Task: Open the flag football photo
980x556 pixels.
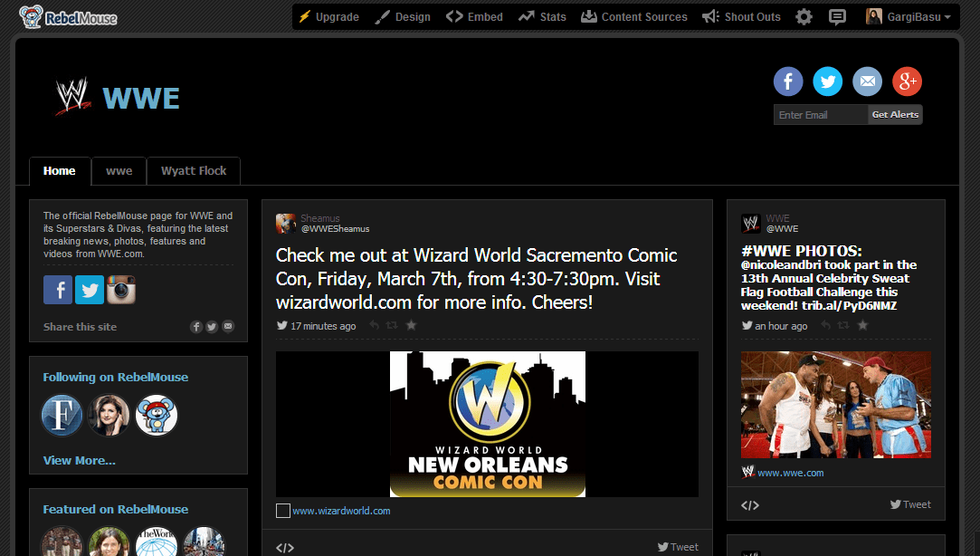Action: click(836, 405)
